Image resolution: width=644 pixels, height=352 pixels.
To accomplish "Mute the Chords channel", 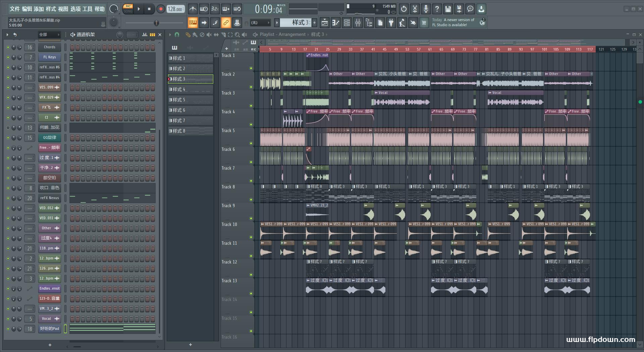I will pyautogui.click(x=8, y=47).
